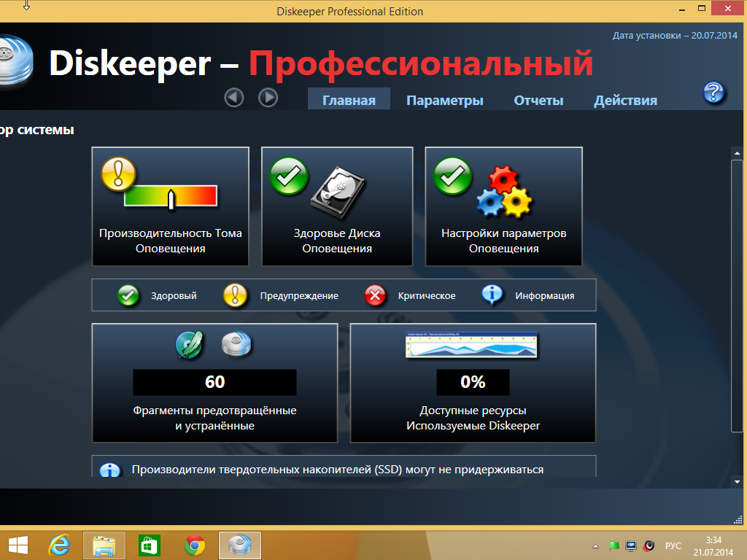Open the Отчеты tab

538,100
